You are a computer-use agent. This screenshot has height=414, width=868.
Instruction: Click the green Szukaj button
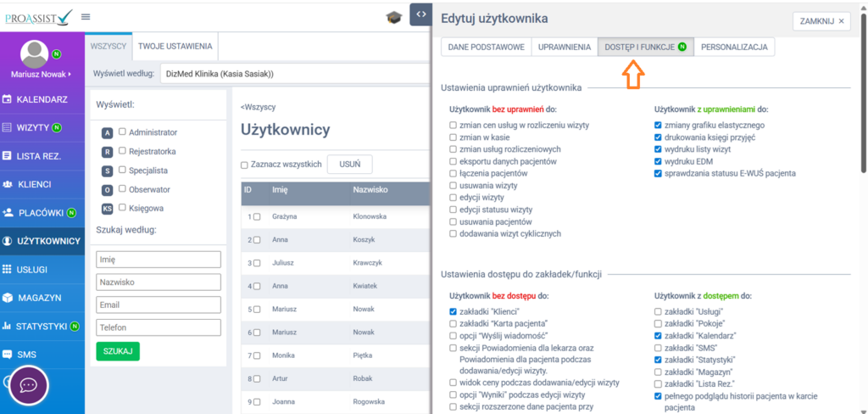coord(118,350)
